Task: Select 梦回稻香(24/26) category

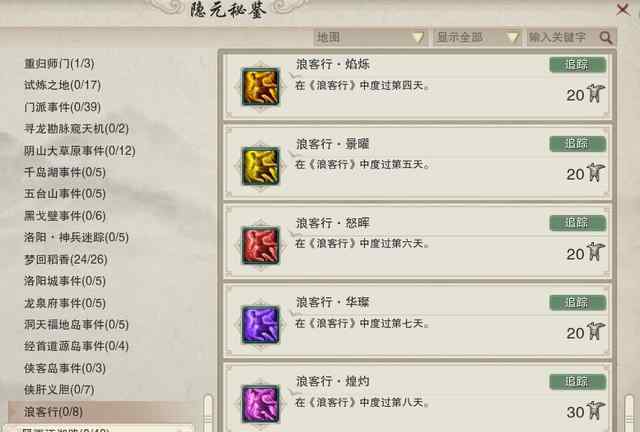Action: [x=66, y=259]
